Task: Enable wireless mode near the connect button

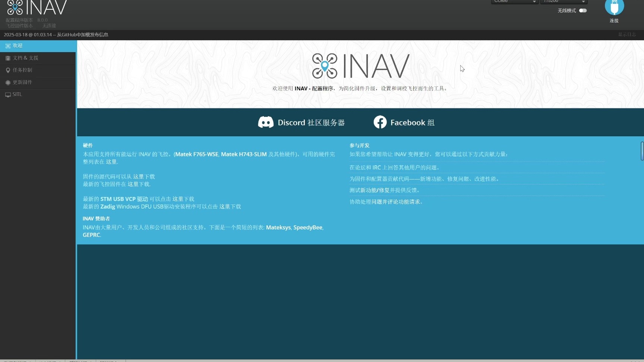Action: click(x=583, y=10)
